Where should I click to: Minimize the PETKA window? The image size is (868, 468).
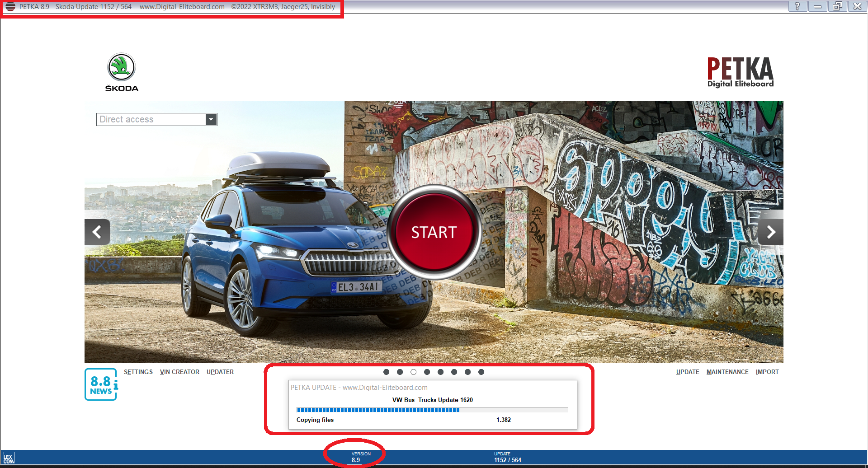click(817, 6)
